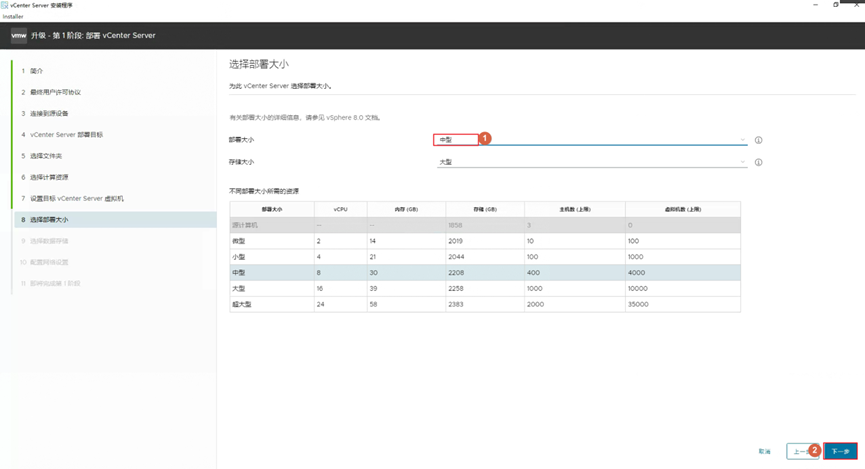The height and width of the screenshot is (469, 865).
Task: Open the Installer menu
Action: tap(13, 17)
